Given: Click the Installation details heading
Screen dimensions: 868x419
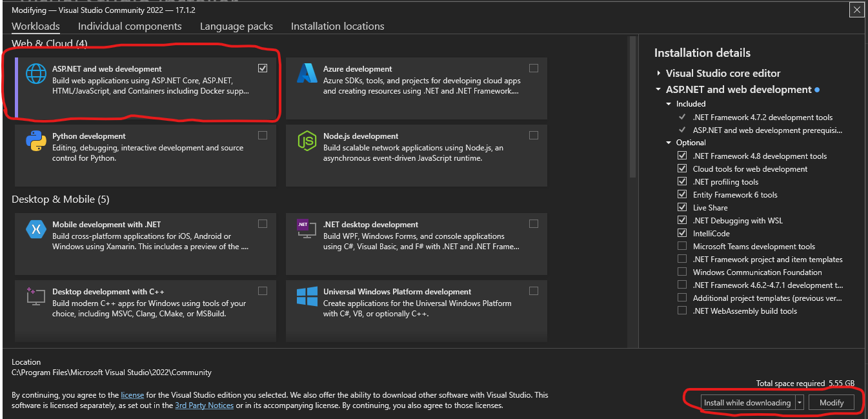Looking at the screenshot, I should 702,53.
